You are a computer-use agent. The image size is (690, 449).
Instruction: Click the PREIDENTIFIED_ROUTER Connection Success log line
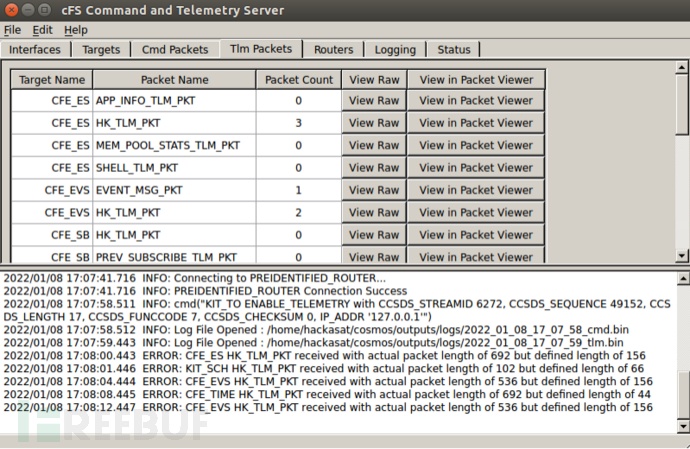[x=205, y=291]
